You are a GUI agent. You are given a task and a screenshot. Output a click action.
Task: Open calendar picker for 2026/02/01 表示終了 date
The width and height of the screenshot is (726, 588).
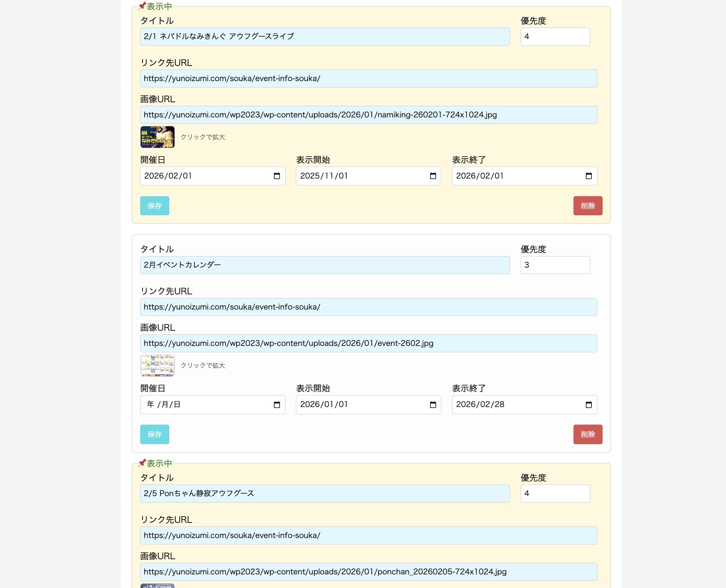[x=589, y=176]
